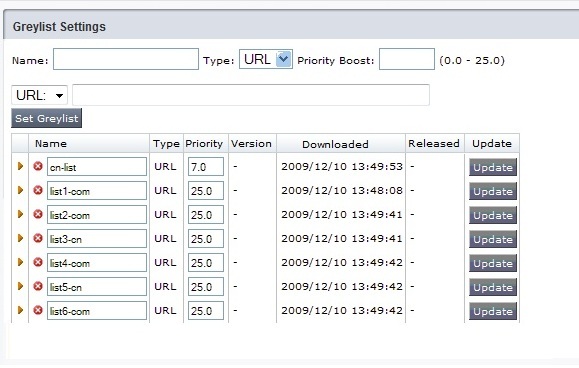The height and width of the screenshot is (368, 579).
Task: Delete the list4-com greylist entry
Action: (38, 262)
